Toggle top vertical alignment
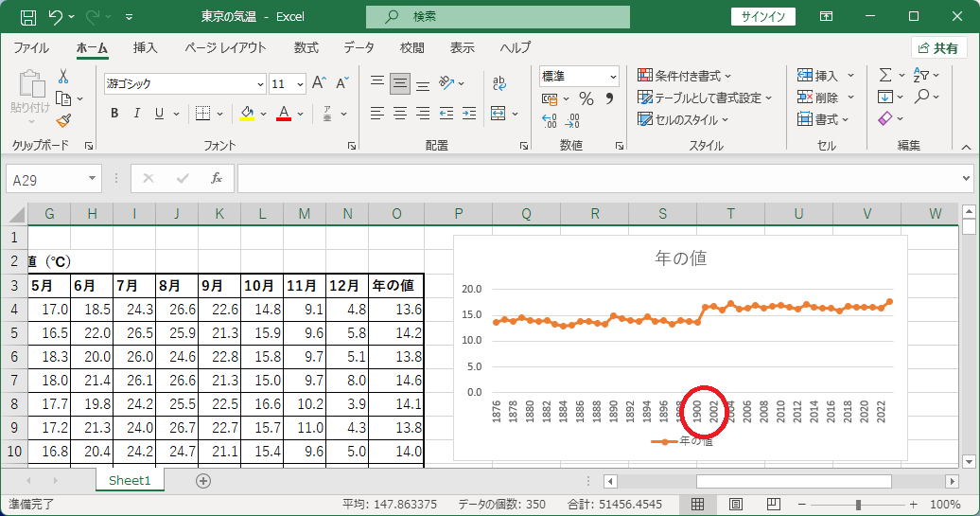Screen dimensions: 980x516 coord(376,83)
